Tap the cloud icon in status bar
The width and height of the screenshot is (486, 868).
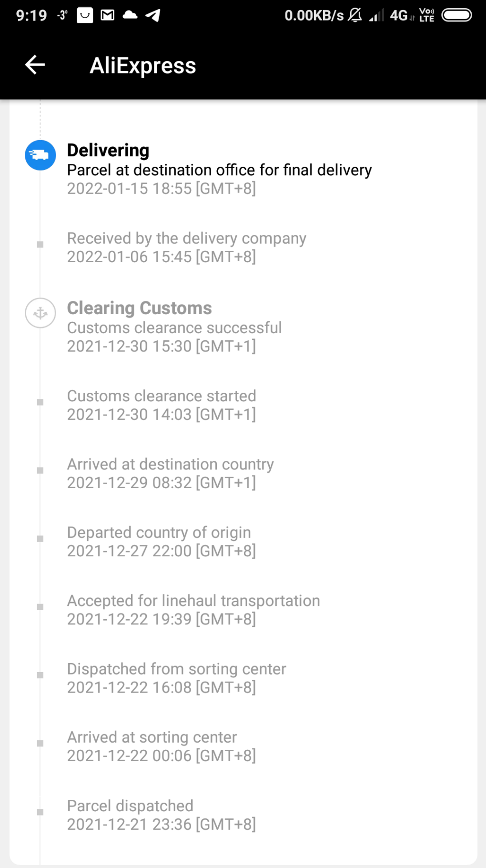pos(130,15)
